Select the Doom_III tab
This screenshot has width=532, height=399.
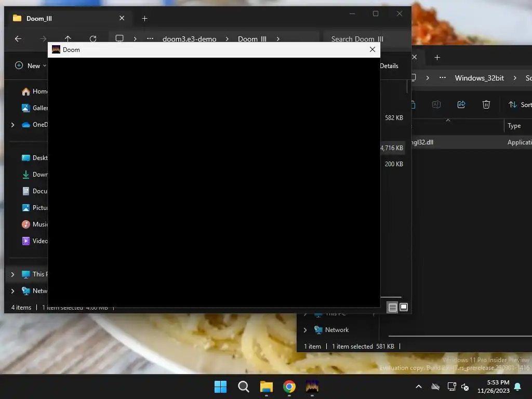(x=68, y=18)
